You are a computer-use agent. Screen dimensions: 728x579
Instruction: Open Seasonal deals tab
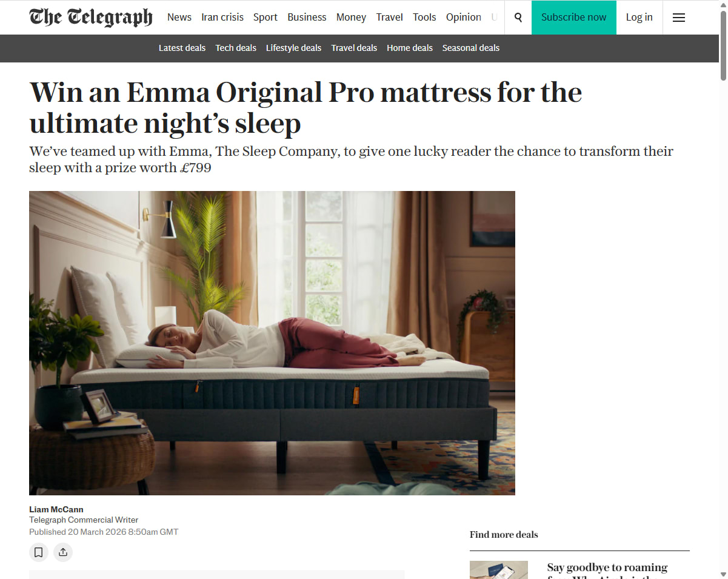[x=471, y=48]
